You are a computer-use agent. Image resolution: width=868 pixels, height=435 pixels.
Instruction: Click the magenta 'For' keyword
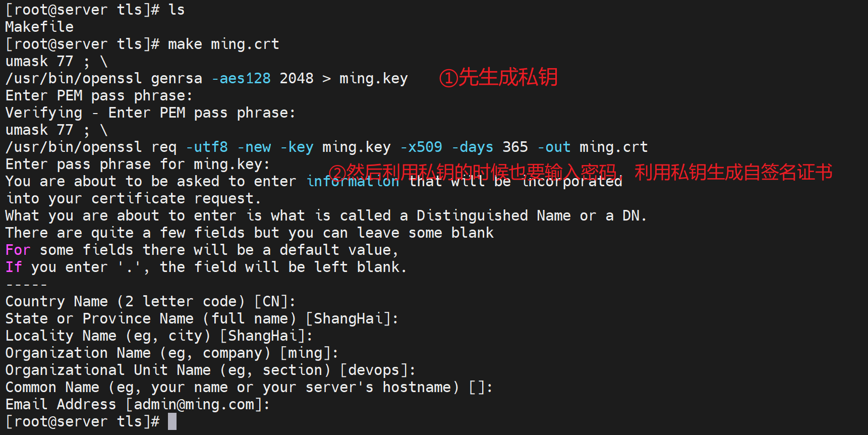point(18,250)
